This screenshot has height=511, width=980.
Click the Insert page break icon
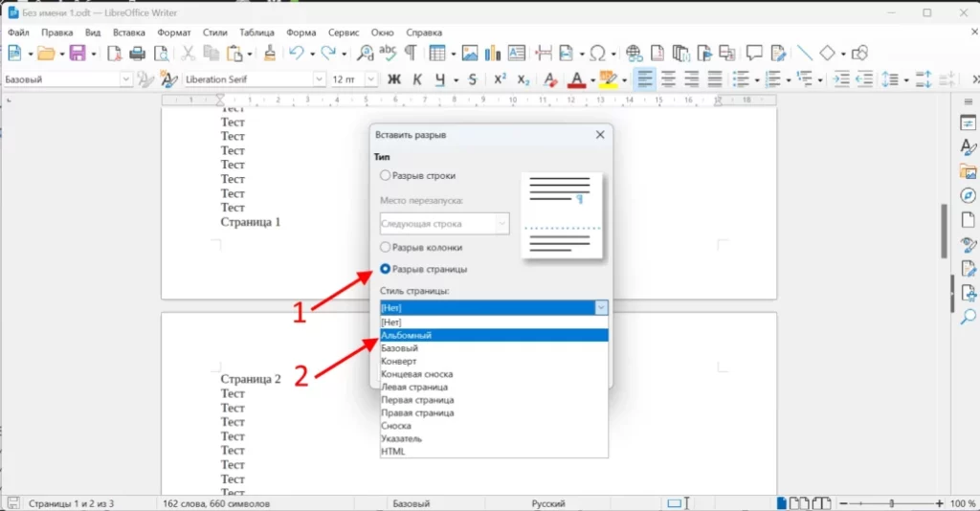[x=544, y=54]
